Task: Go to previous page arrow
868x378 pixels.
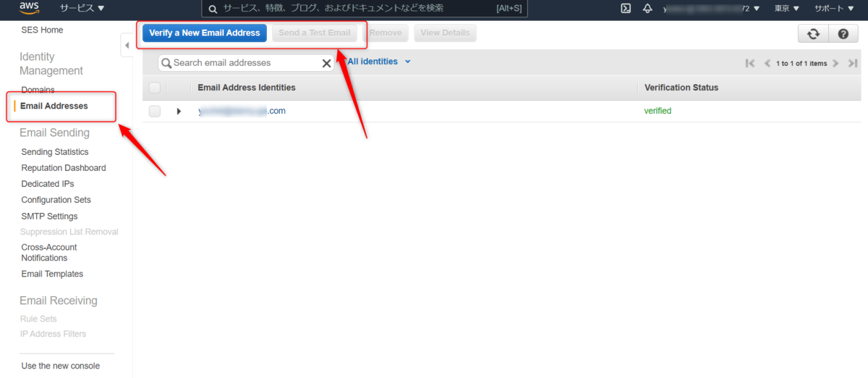Action: click(767, 63)
